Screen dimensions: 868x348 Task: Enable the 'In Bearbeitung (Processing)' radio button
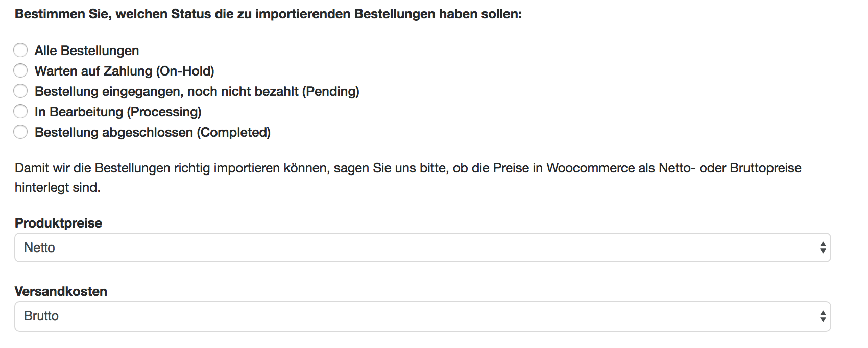pyautogui.click(x=20, y=111)
